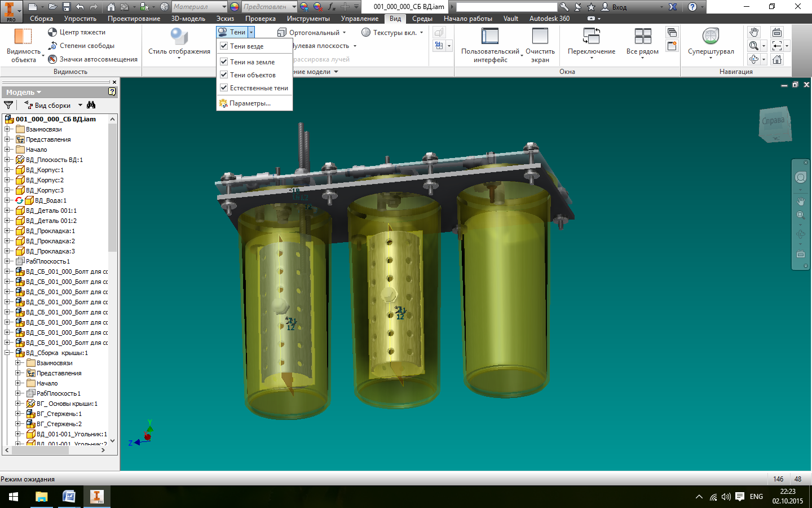Click the binoculars Find icon in browser
The height and width of the screenshot is (508, 812).
click(91, 105)
